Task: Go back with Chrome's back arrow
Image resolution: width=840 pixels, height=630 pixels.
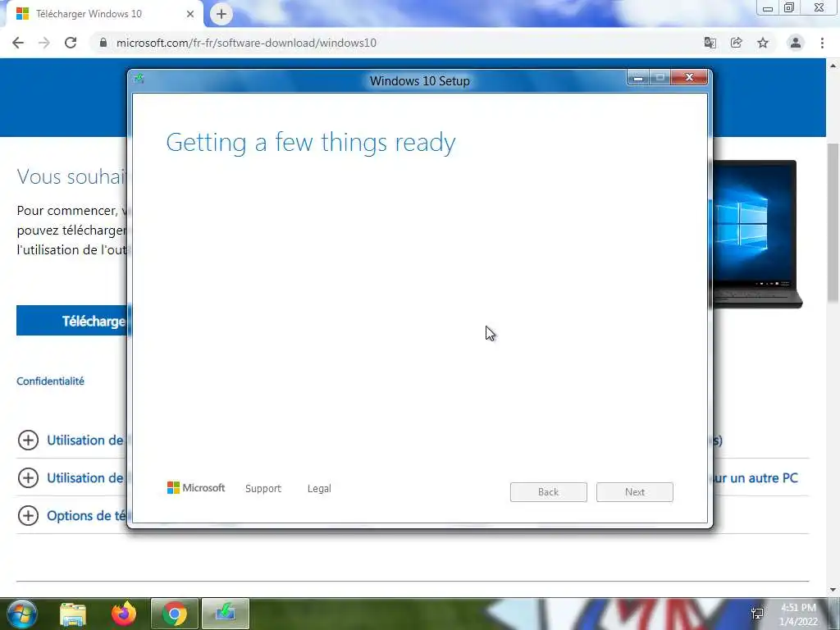Action: [x=18, y=43]
